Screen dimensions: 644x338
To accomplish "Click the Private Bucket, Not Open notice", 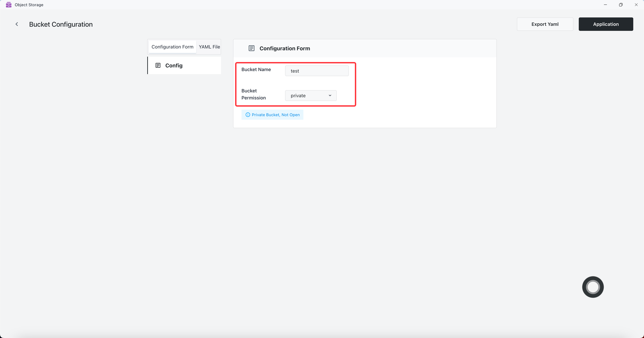I will pyautogui.click(x=275, y=115).
